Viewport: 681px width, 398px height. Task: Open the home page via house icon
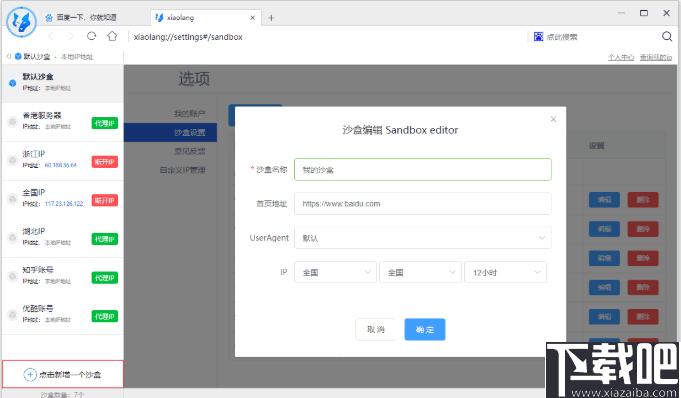[x=112, y=36]
